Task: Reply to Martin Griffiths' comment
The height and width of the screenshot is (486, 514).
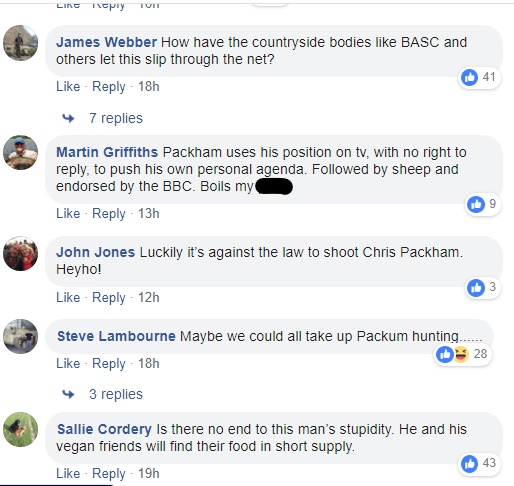Action: (x=109, y=214)
